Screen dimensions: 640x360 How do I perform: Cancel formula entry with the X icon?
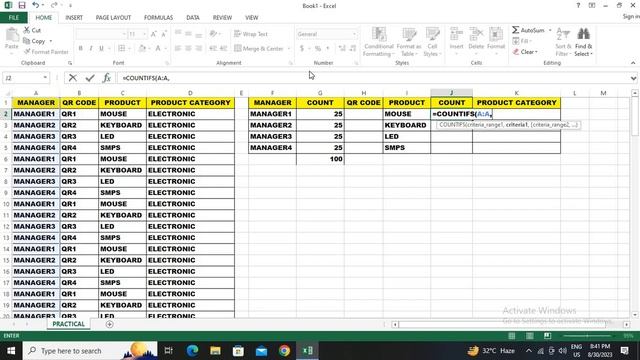(73, 78)
